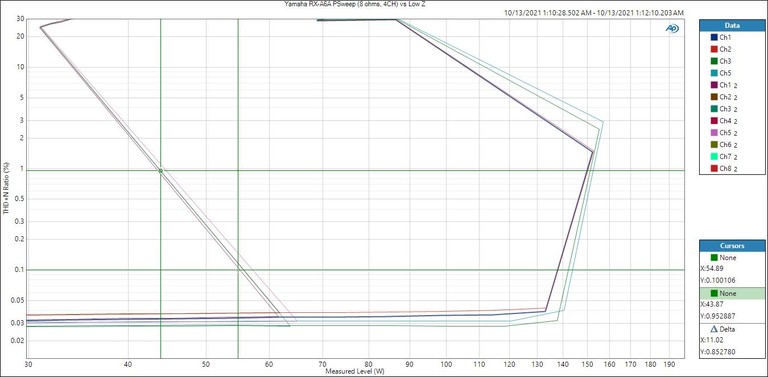Select Ch1 dark blue legend swatch
Viewport: 768px width, 377px height.
[x=714, y=37]
